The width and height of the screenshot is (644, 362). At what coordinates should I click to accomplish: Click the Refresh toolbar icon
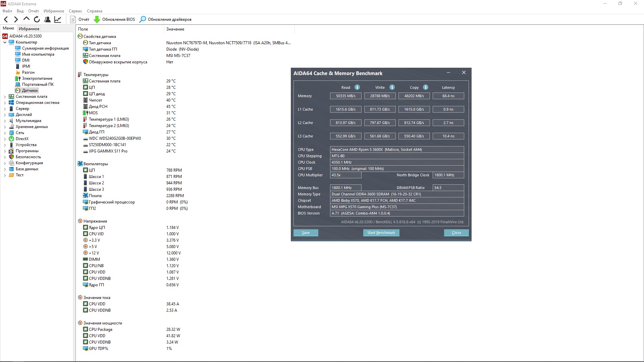pos(37,19)
